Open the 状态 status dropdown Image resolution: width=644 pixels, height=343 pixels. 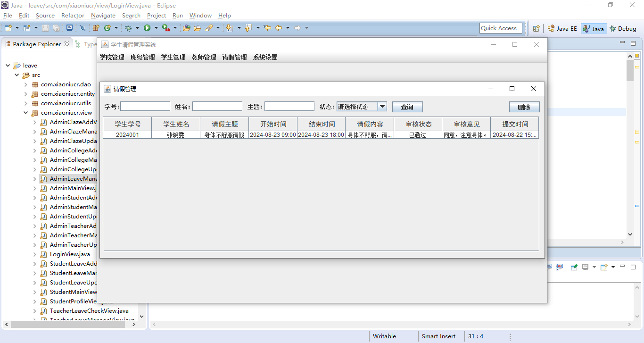point(382,107)
